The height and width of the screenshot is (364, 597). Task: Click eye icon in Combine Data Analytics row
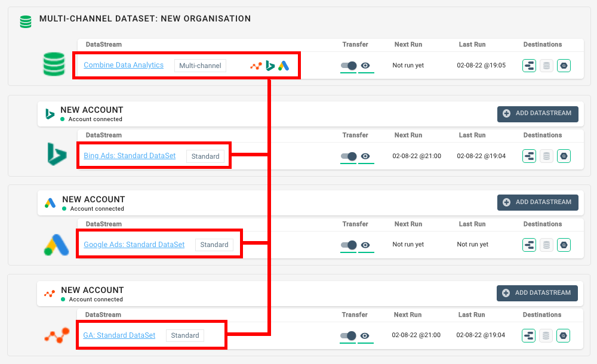click(x=365, y=66)
